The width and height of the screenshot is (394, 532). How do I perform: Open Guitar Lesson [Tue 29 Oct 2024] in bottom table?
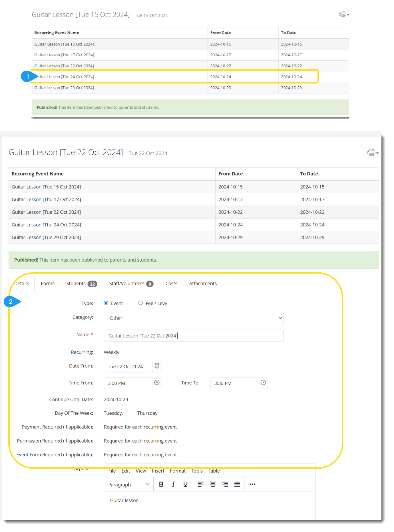(46, 237)
